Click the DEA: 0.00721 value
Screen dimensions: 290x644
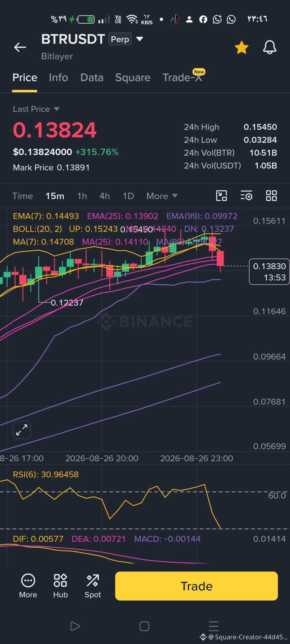tap(99, 539)
